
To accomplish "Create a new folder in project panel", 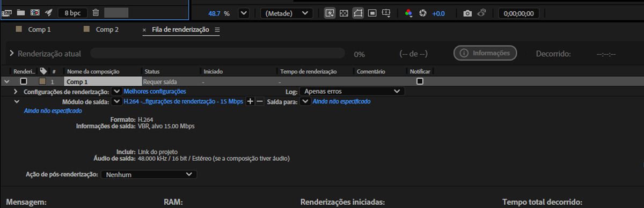I will 20,12.
